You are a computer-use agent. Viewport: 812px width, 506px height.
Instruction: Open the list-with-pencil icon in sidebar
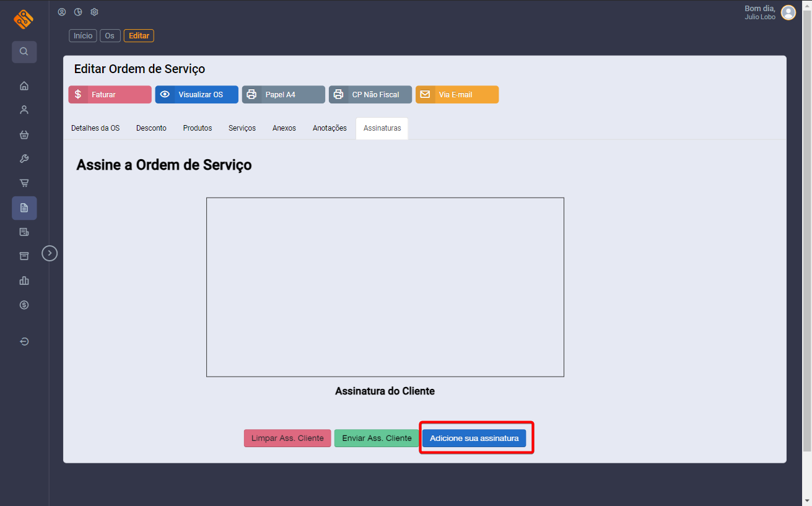tap(24, 232)
